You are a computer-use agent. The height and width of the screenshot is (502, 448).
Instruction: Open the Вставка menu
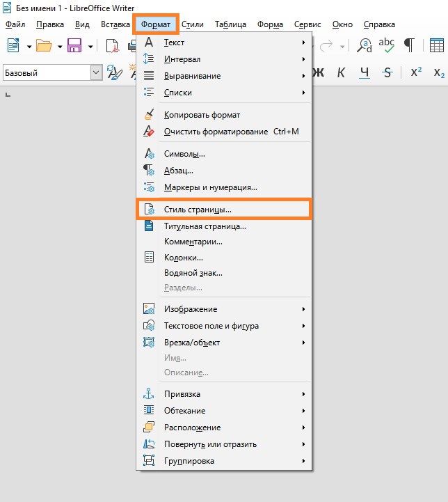(x=115, y=24)
